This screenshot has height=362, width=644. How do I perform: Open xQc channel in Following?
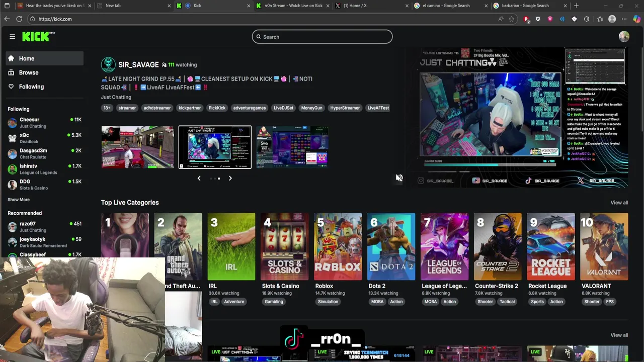pos(44,138)
